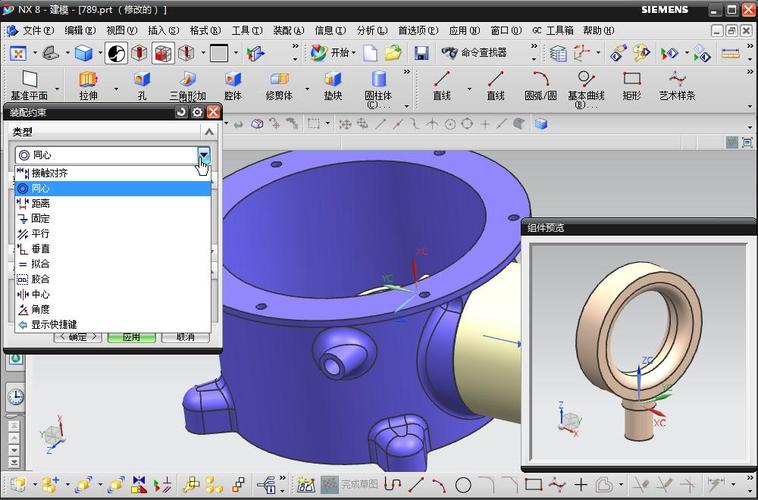758x500 pixels.
Task: Open the 分析 menu
Action: pyautogui.click(x=372, y=30)
